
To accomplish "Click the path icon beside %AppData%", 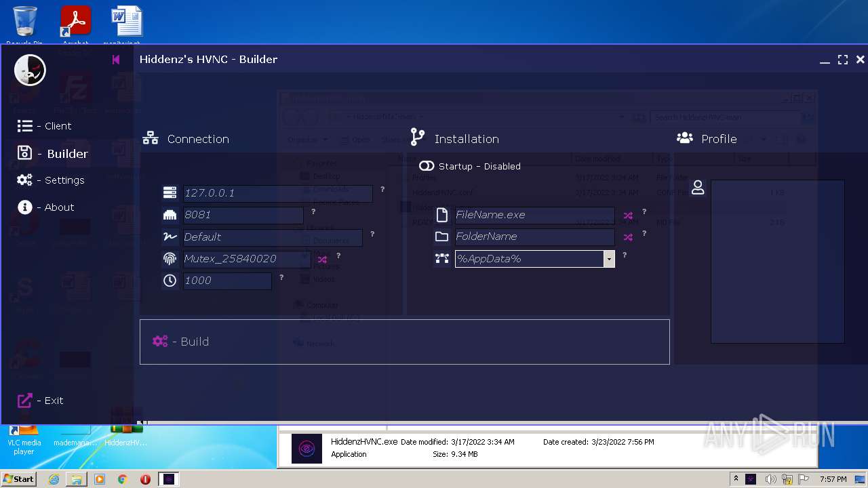I will coord(442,258).
